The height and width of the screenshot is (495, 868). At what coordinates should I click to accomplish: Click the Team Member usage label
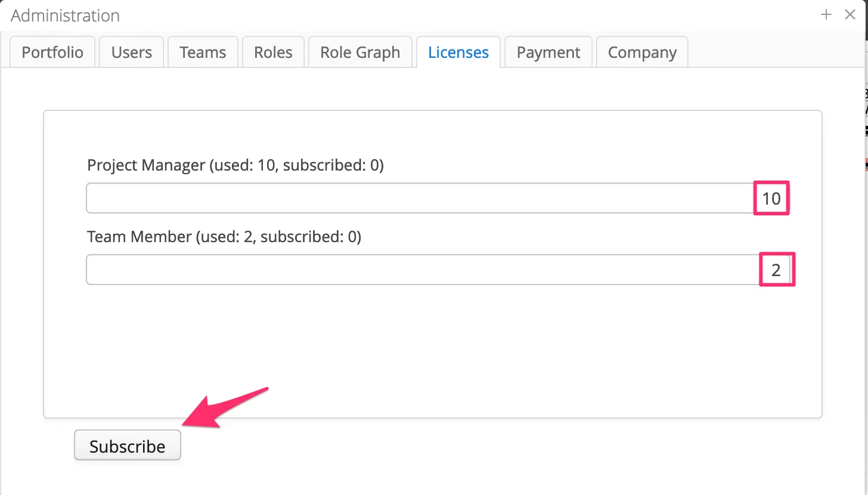point(224,237)
